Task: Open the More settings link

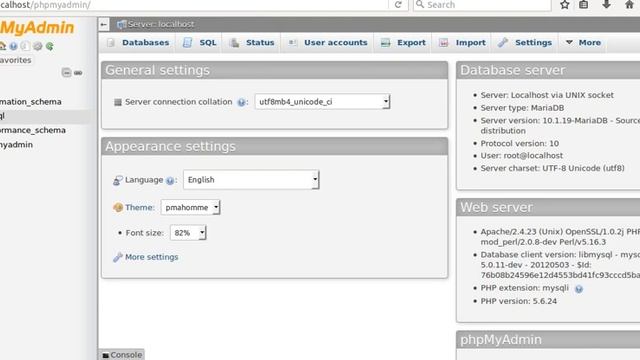Action: [151, 257]
